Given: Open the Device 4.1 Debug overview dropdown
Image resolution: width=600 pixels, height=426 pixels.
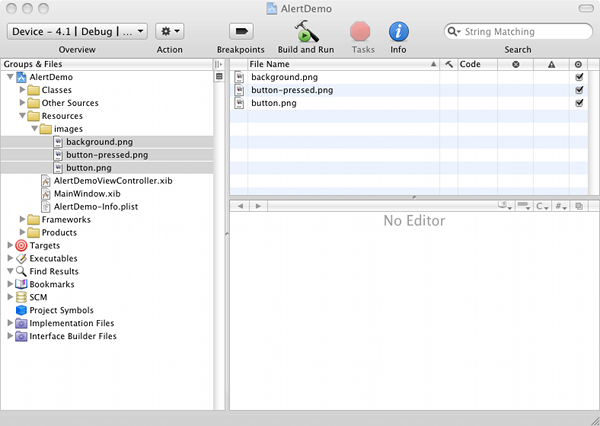Looking at the screenshot, I should [x=77, y=32].
